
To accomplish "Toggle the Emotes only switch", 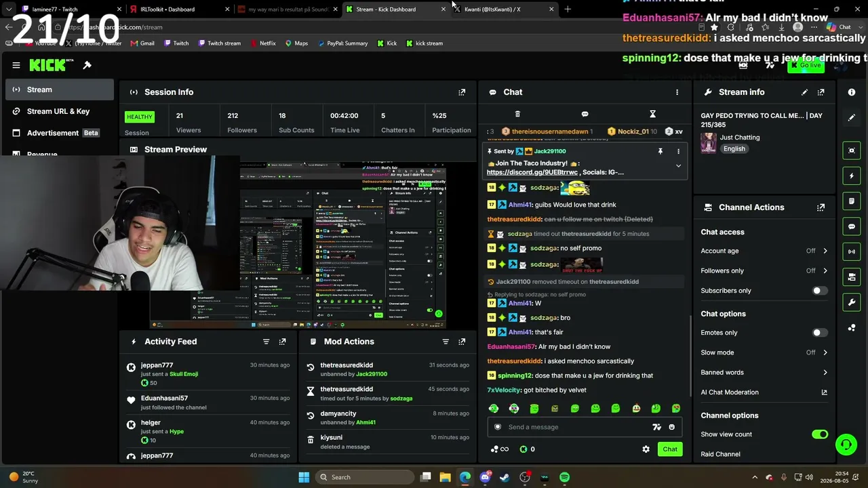I will 820,333.
